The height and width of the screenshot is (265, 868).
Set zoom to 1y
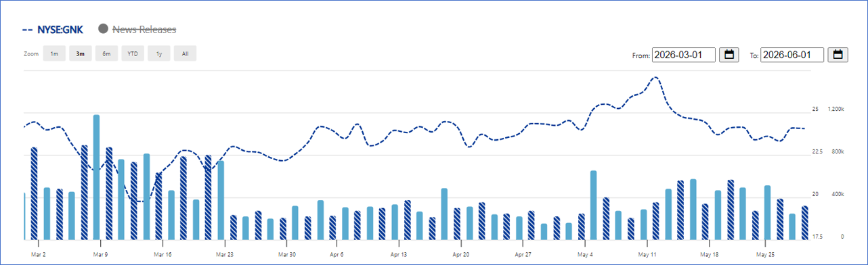(159, 53)
